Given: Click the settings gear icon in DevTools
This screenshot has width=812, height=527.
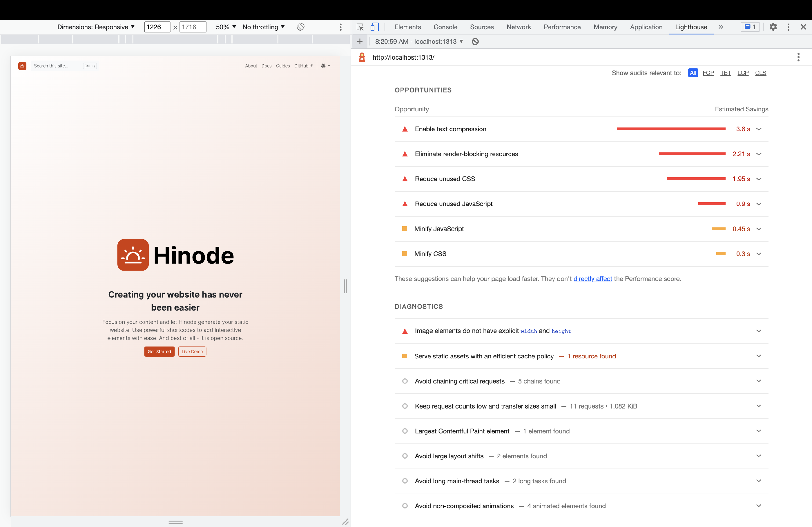Looking at the screenshot, I should (773, 27).
